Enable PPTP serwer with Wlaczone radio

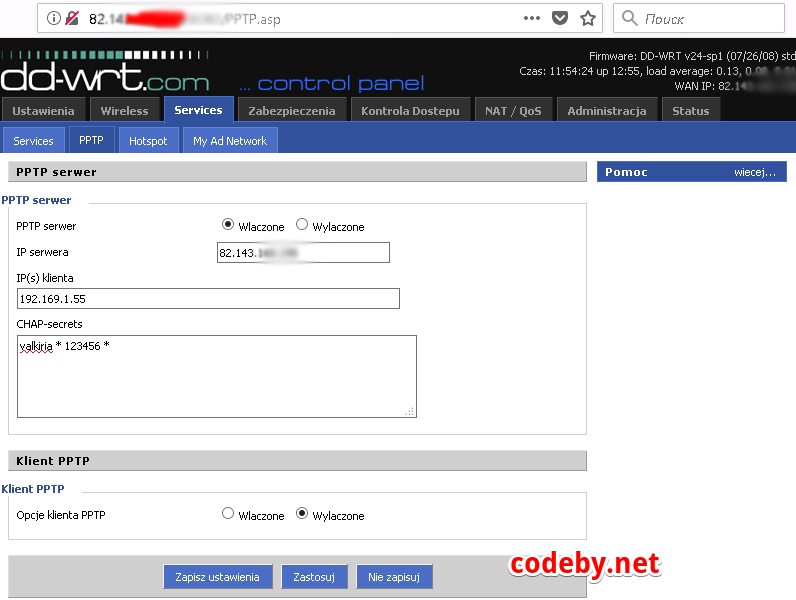(x=228, y=225)
